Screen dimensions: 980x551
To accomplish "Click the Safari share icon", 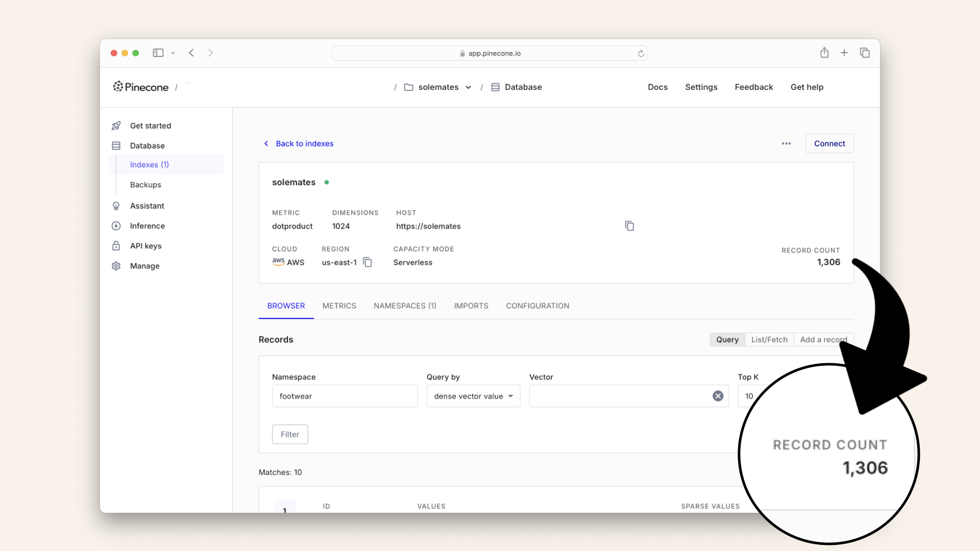I will pos(824,53).
